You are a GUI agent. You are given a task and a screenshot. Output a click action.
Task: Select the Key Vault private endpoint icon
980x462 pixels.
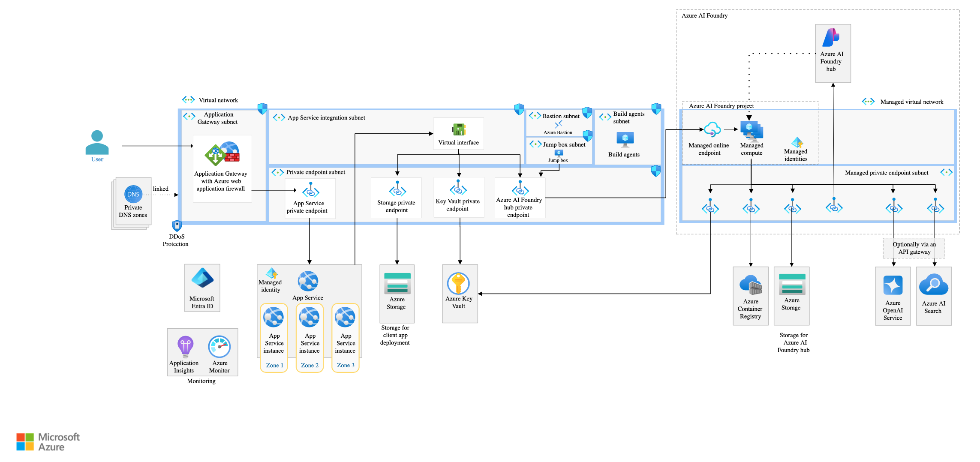point(458,188)
